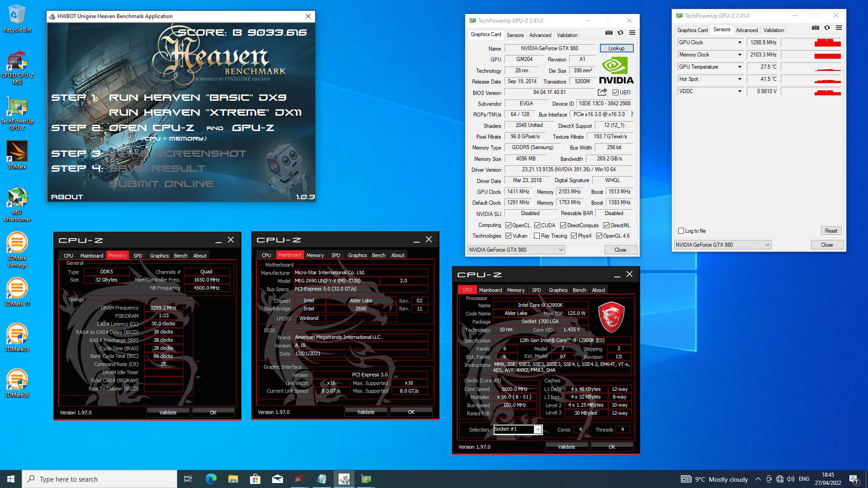This screenshot has width=868, height=488.
Task: Click the Bus Interface question mark in GPU-Z
Action: [632, 114]
